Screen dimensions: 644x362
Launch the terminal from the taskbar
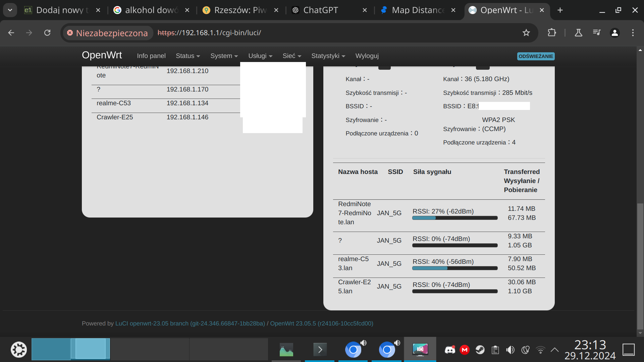pyautogui.click(x=320, y=350)
